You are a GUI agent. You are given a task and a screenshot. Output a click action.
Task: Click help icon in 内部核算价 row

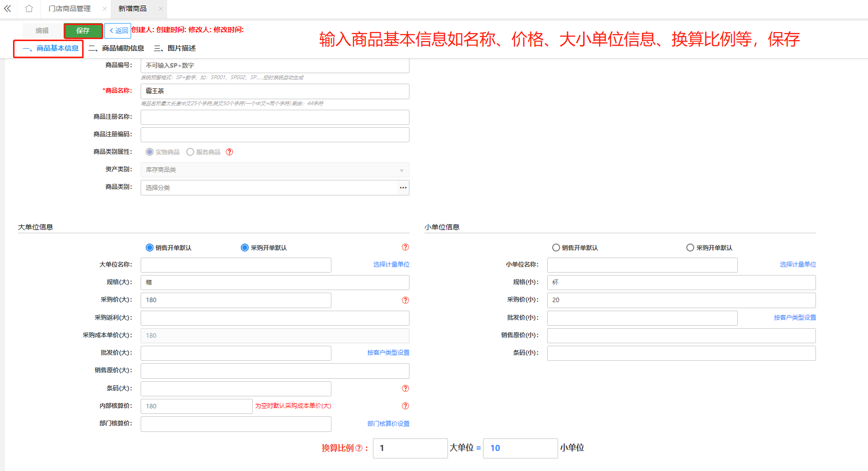(405, 406)
